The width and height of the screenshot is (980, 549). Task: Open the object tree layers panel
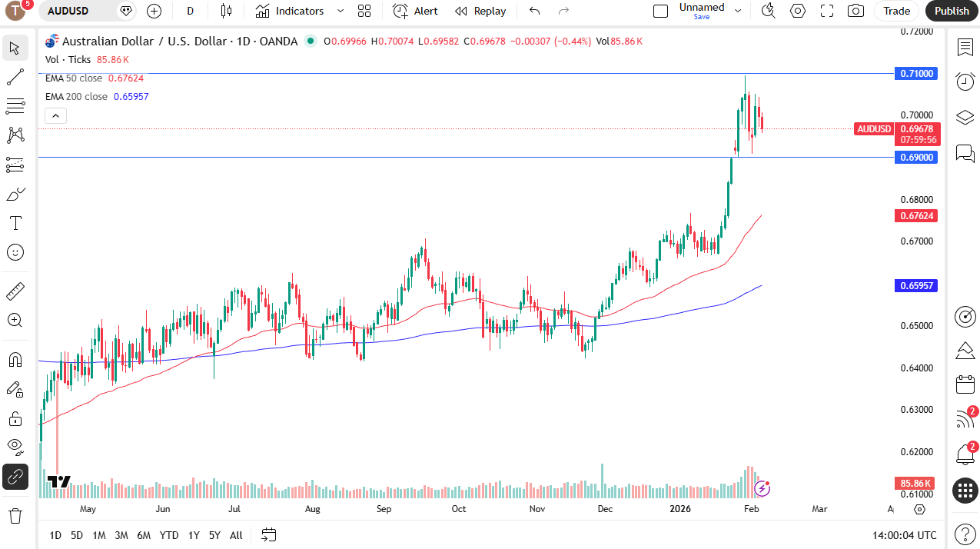pos(965,118)
